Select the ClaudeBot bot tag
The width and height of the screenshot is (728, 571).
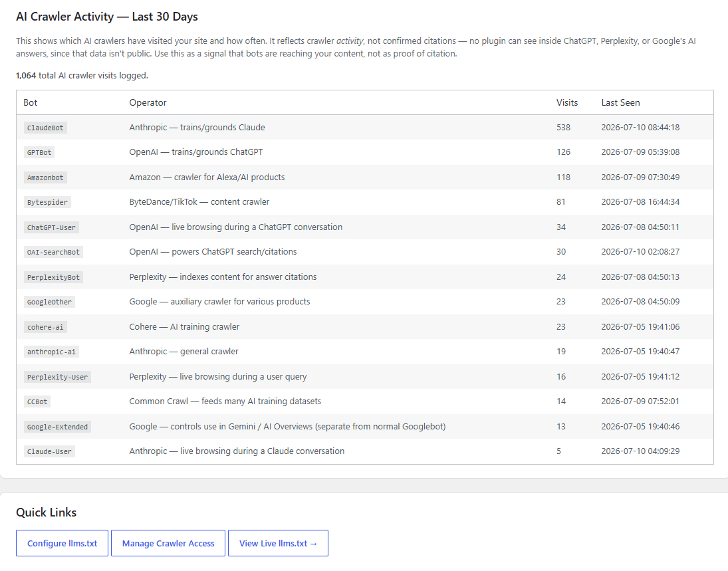point(45,128)
